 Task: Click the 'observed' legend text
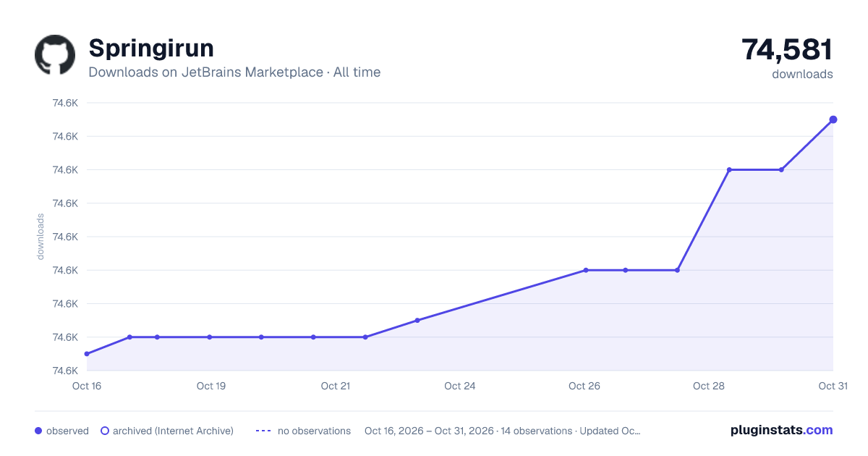(x=67, y=431)
